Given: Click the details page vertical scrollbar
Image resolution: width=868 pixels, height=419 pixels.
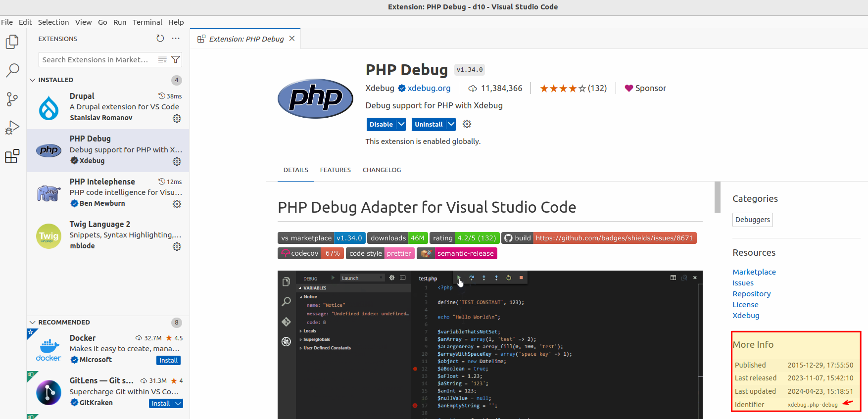Looking at the screenshot, I should (x=718, y=197).
